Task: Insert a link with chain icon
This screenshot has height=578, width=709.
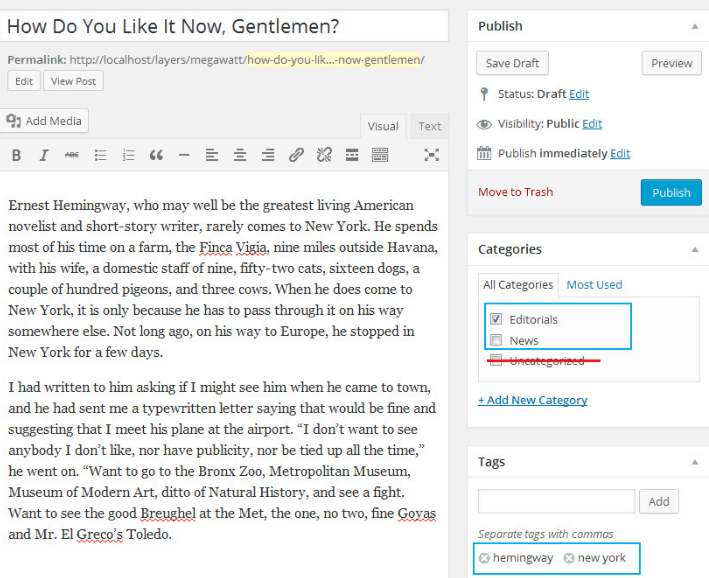Action: [296, 155]
